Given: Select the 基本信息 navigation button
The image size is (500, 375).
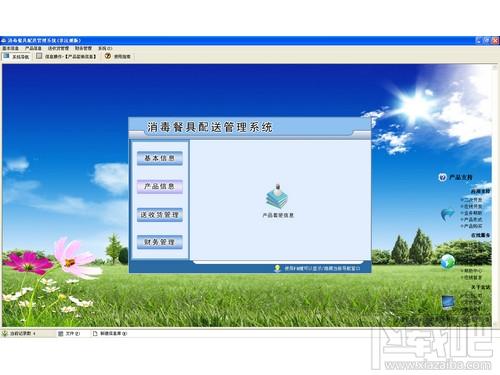Looking at the screenshot, I should (x=160, y=158).
